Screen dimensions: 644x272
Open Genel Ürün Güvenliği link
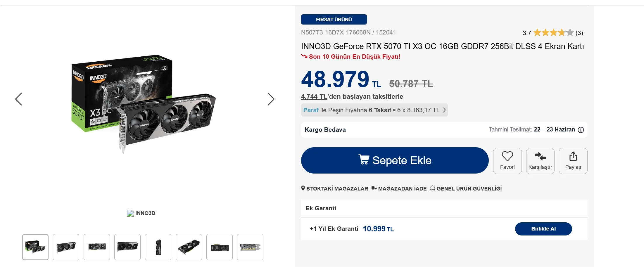pos(466,188)
